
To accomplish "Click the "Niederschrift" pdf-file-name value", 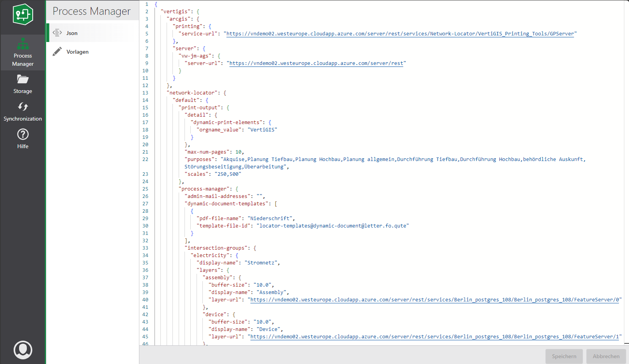I will coord(270,219).
